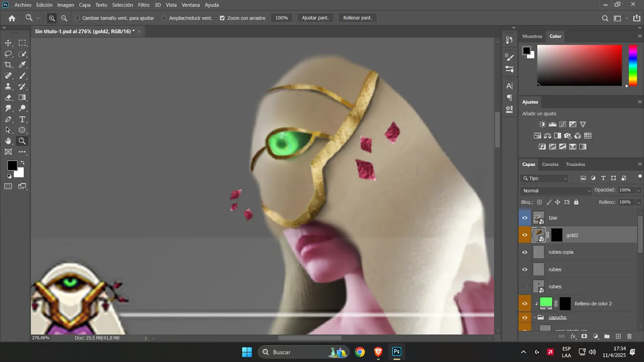Select the Clone Stamp tool

tap(8, 86)
